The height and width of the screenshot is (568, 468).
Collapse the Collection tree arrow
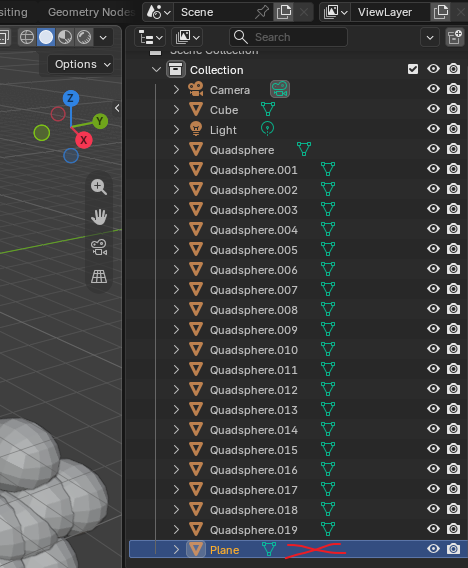[x=156, y=69]
